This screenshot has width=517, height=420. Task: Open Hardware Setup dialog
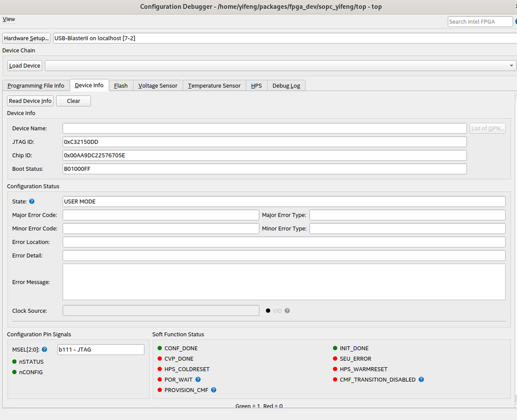point(26,38)
